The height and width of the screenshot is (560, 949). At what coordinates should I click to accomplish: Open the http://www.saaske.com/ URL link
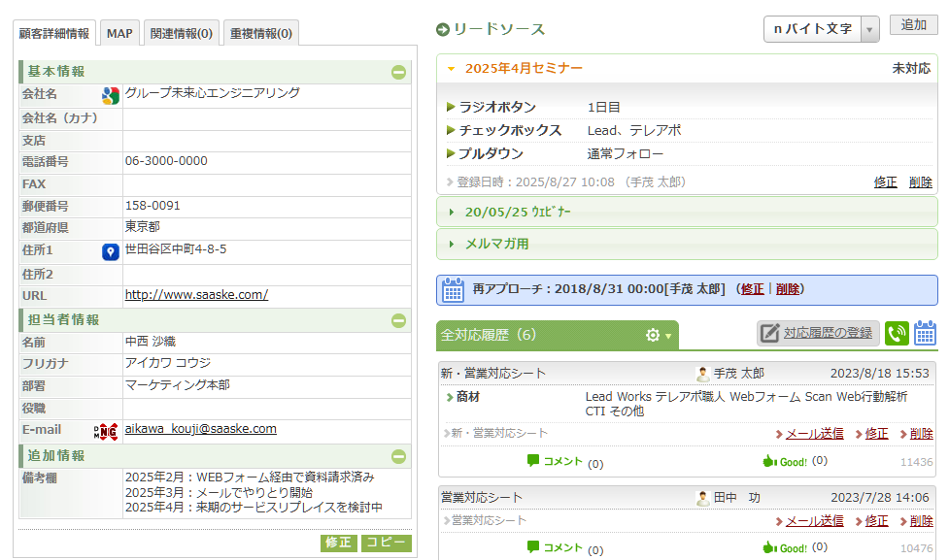[x=196, y=295]
